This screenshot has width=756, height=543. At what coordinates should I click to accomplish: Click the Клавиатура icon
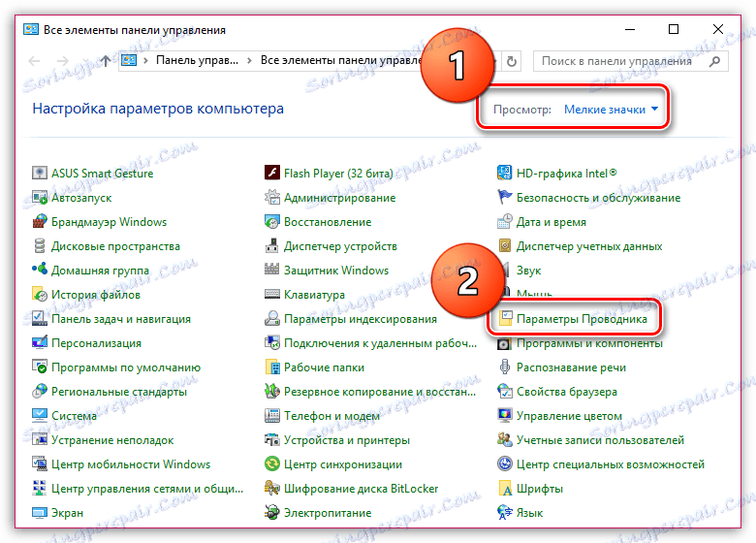(272, 294)
